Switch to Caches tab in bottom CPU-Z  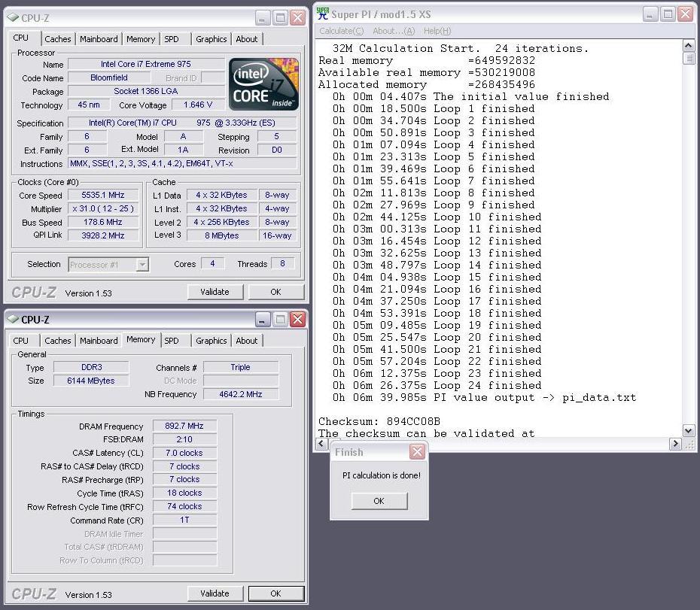click(x=58, y=341)
